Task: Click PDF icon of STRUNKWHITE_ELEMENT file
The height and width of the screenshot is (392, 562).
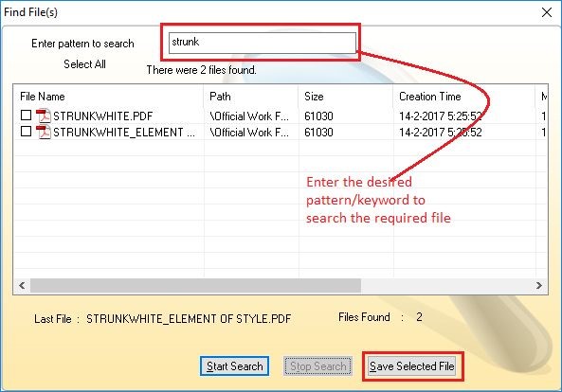Action: [x=44, y=132]
